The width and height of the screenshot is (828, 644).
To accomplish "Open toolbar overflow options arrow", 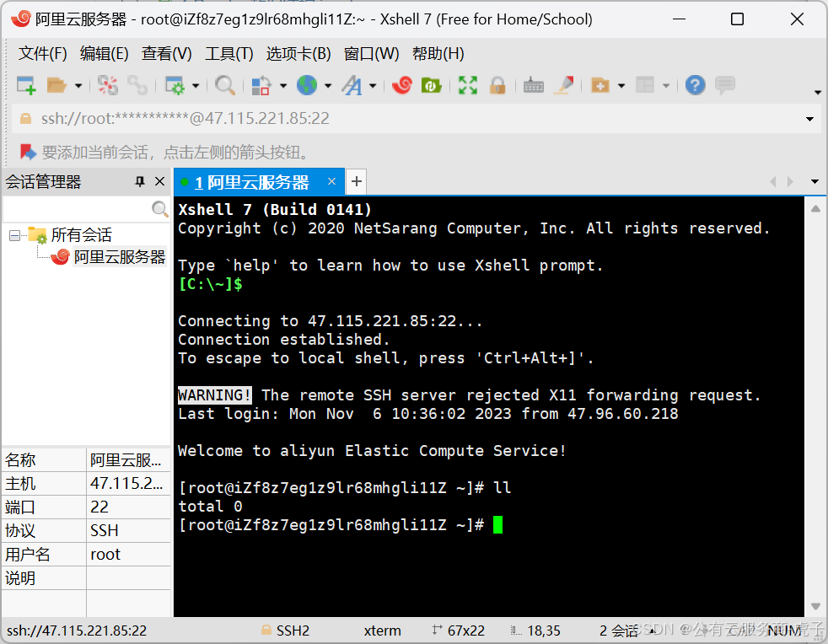I will [818, 93].
